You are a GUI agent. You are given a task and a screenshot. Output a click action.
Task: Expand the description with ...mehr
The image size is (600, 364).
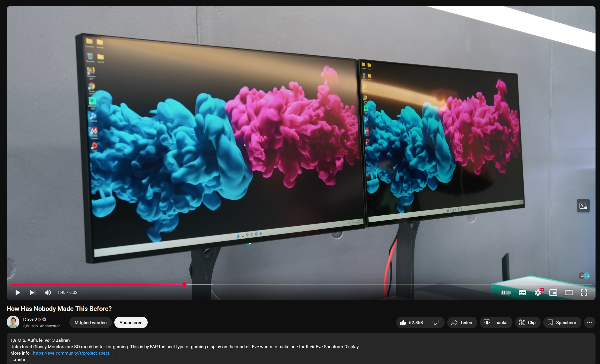pos(19,359)
